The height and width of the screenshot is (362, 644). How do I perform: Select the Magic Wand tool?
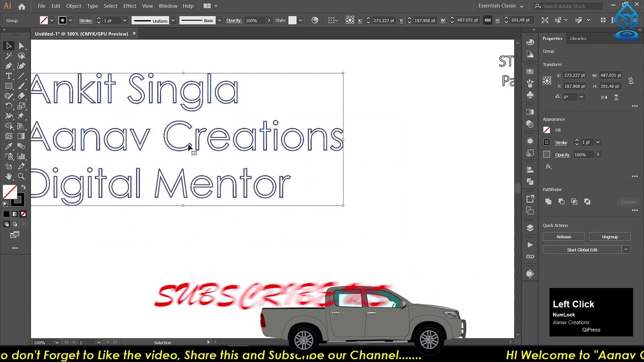9,56
